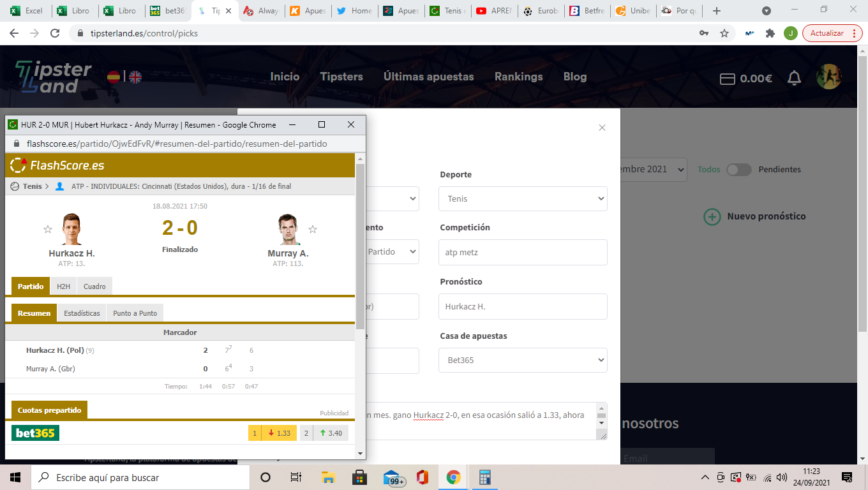
Task: Open the saved passwords key icon
Action: tap(704, 33)
